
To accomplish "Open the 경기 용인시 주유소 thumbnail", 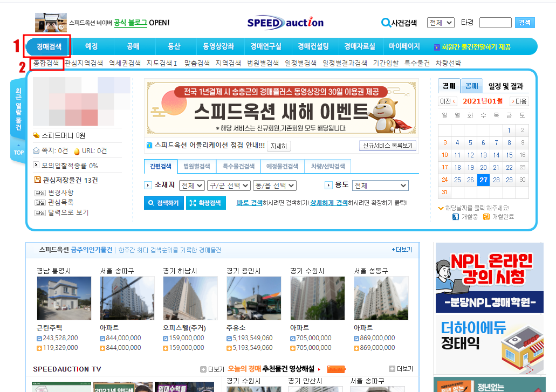I will 254,298.
